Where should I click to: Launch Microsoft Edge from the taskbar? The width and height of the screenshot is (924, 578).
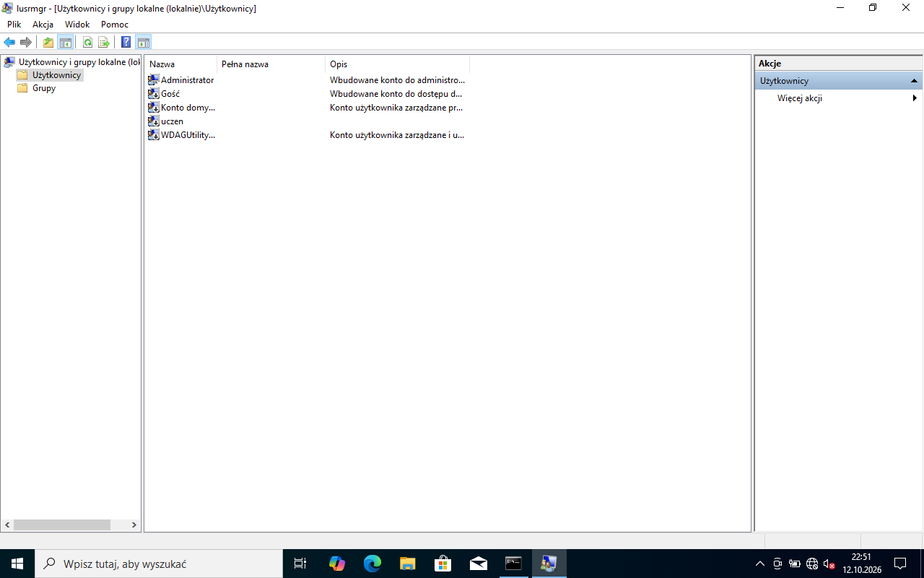coord(372,564)
